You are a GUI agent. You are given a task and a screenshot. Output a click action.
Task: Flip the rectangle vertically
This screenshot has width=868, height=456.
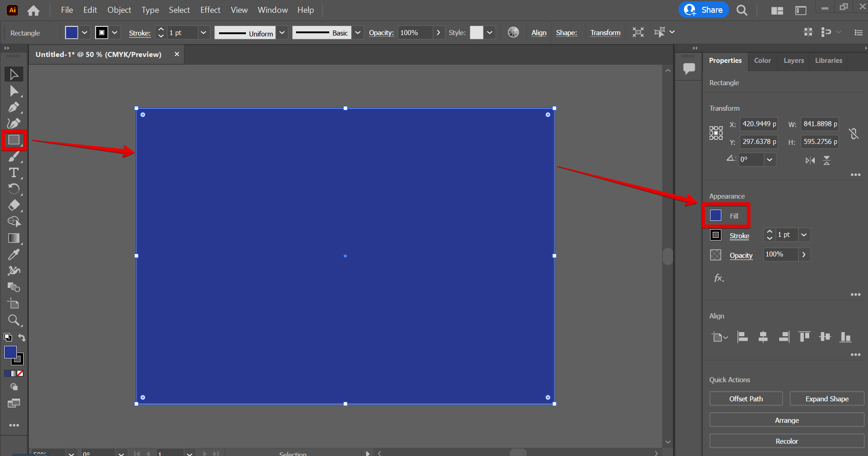(827, 160)
